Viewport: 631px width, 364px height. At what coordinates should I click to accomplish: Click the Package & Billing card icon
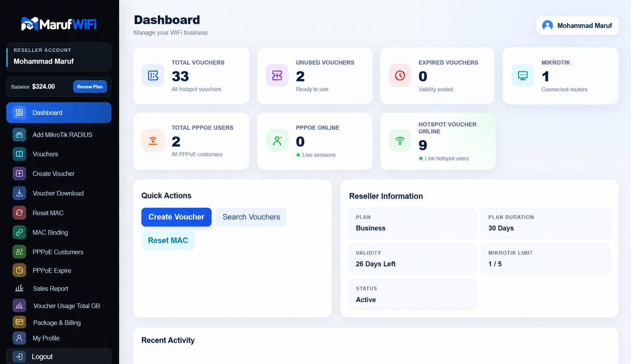tap(19, 322)
